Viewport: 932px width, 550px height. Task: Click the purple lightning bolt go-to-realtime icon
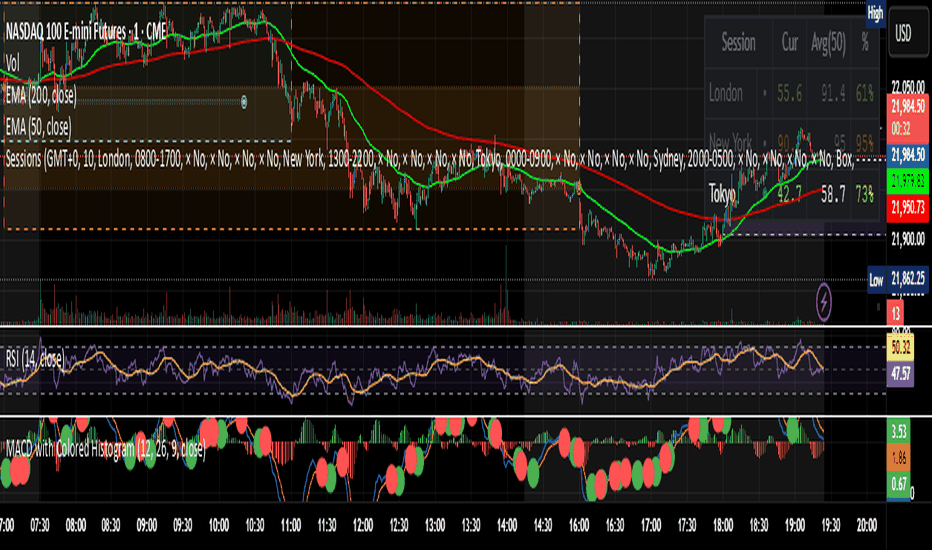[x=824, y=302]
